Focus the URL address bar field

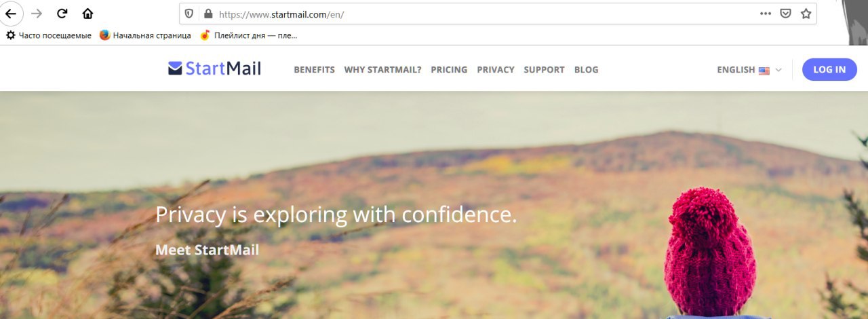[x=484, y=14]
